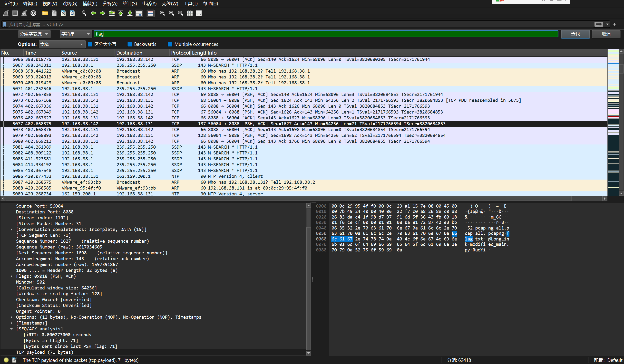
Task: Click the find packet magnifier icon
Action: point(84,13)
